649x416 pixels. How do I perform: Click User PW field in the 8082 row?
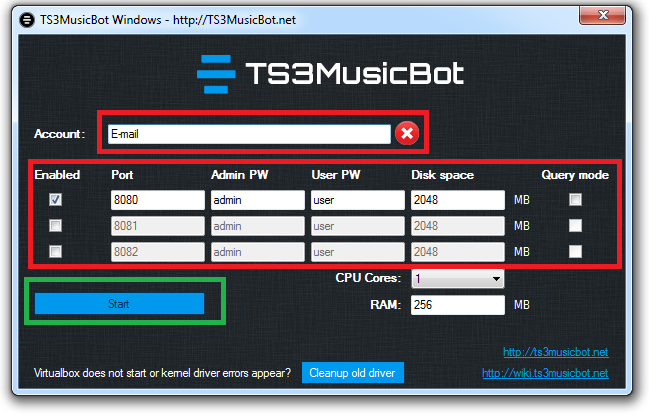tap(358, 252)
